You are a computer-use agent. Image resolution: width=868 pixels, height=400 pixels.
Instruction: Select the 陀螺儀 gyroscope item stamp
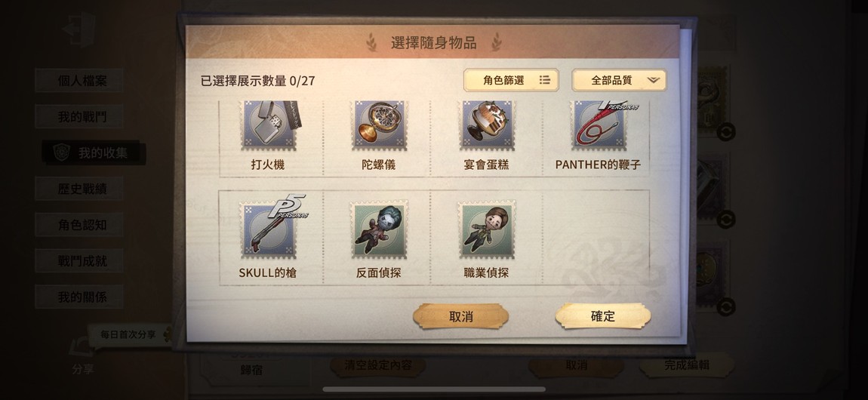pos(379,125)
